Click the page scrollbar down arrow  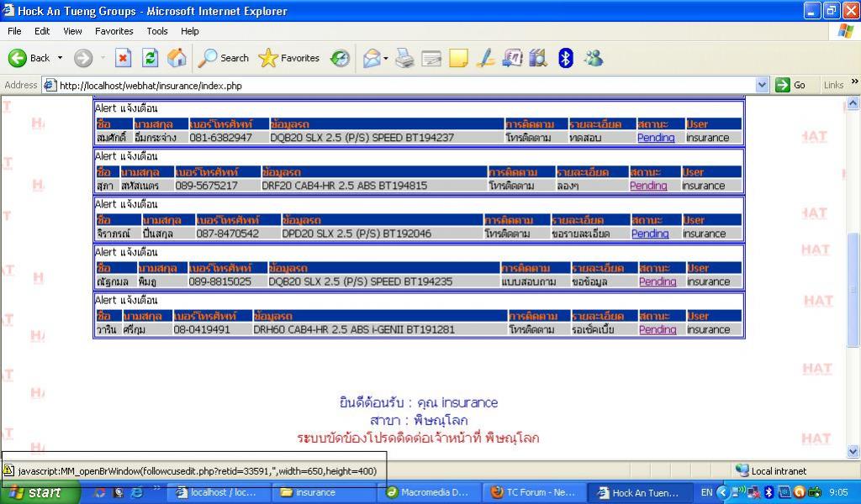[x=853, y=452]
